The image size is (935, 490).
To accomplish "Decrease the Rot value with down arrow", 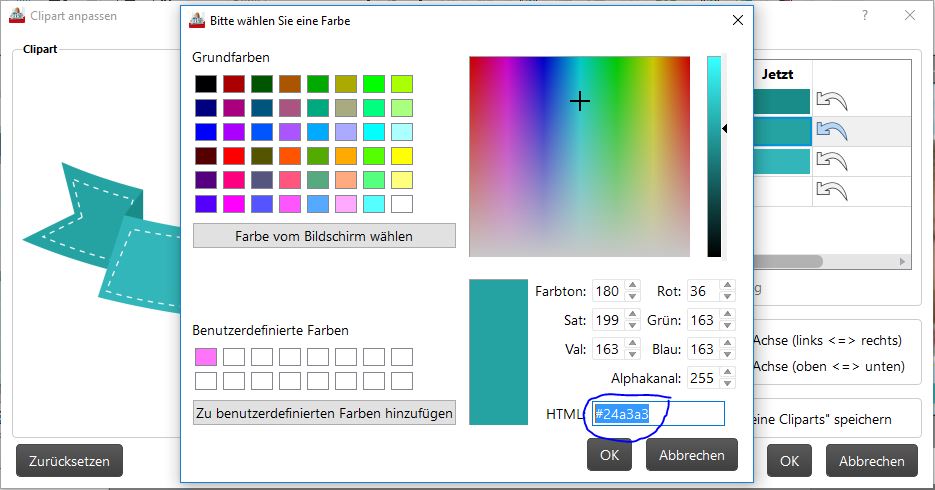I will [x=727, y=297].
